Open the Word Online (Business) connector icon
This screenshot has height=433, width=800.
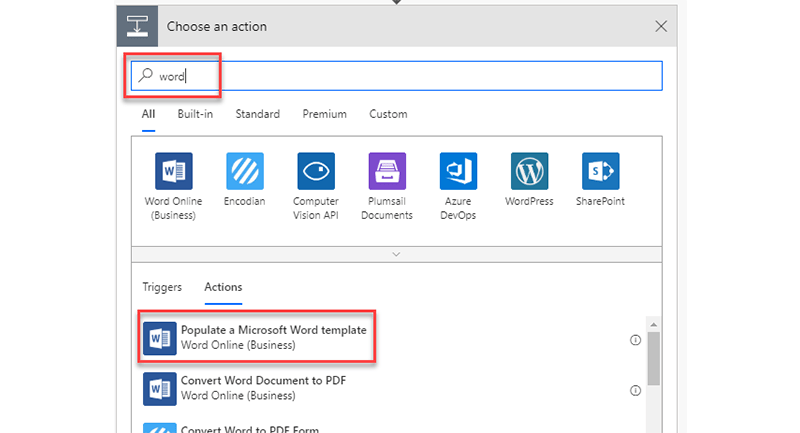(x=173, y=171)
